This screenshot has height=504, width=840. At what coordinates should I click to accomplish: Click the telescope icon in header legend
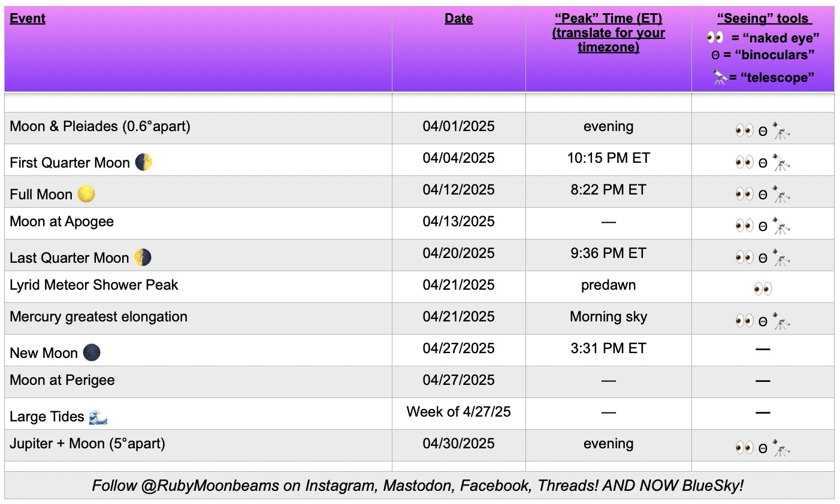720,77
